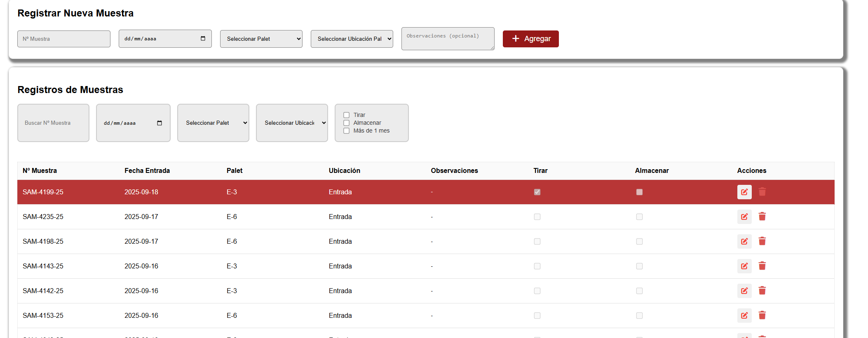Viewport: 868px width, 338px height.
Task: Click the Ubicación column header
Action: 345,170
